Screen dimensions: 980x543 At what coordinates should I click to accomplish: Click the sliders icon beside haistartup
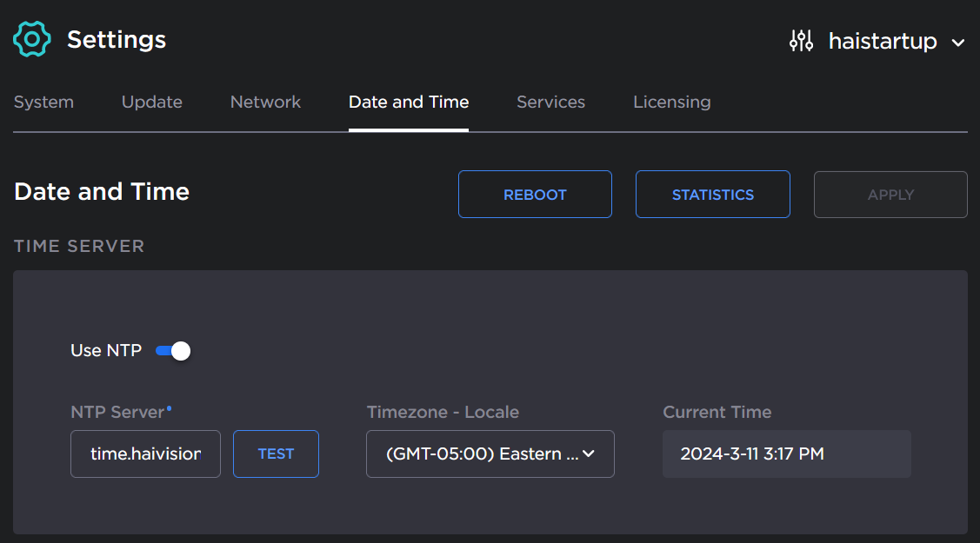tap(801, 41)
